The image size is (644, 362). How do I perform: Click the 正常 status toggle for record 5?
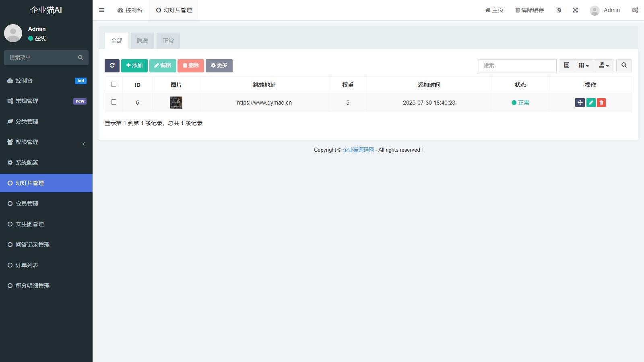pos(520,103)
